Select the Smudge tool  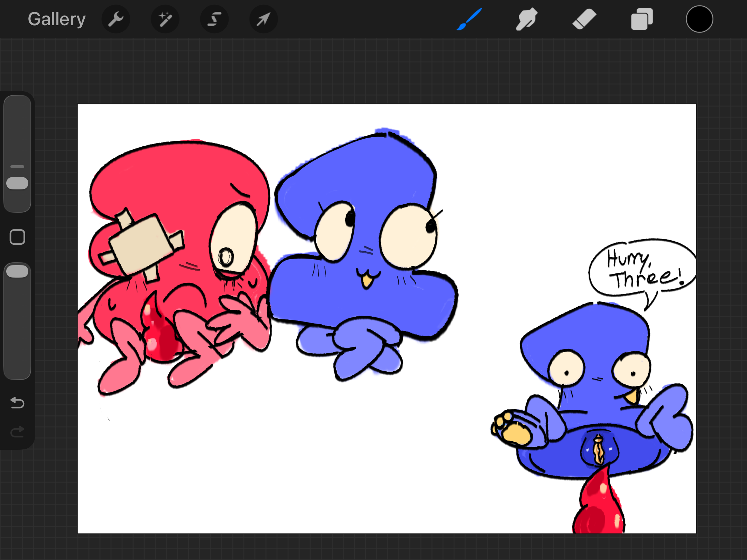pyautogui.click(x=526, y=19)
